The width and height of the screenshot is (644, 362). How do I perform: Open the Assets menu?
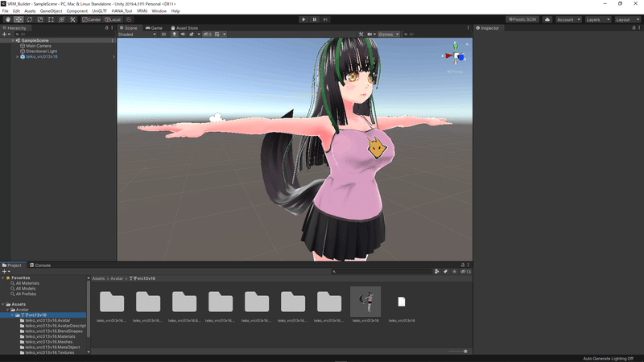click(30, 11)
